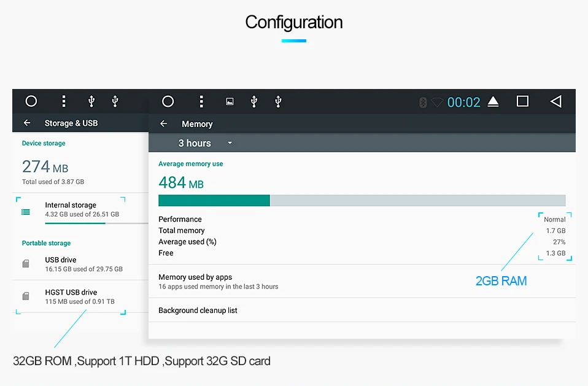Tap first USB icon in Storage status bar

(x=91, y=101)
